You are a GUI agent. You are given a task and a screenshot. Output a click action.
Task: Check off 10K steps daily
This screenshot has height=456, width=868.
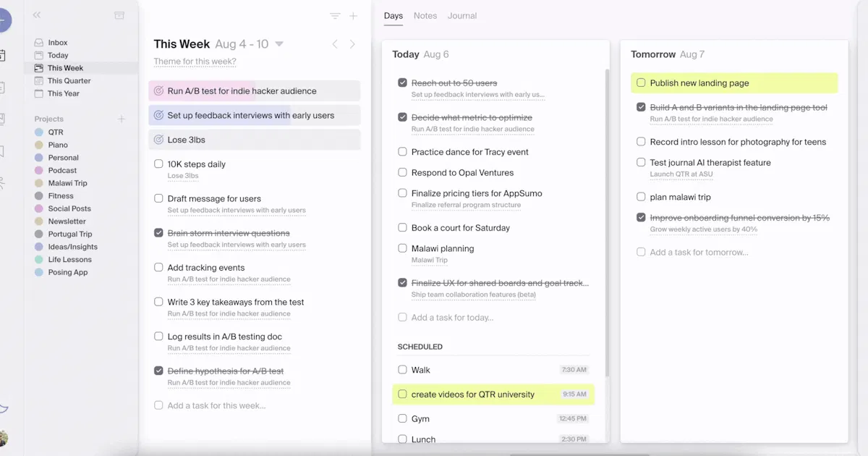pyautogui.click(x=158, y=164)
